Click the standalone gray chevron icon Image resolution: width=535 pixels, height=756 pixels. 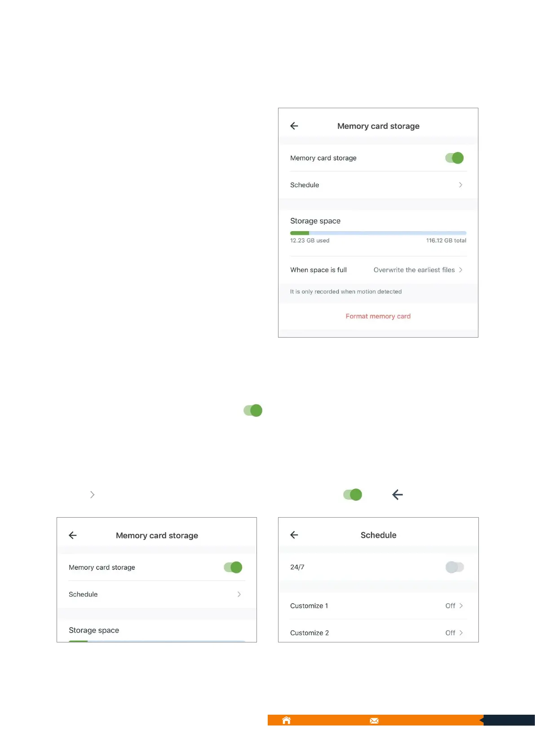(92, 495)
